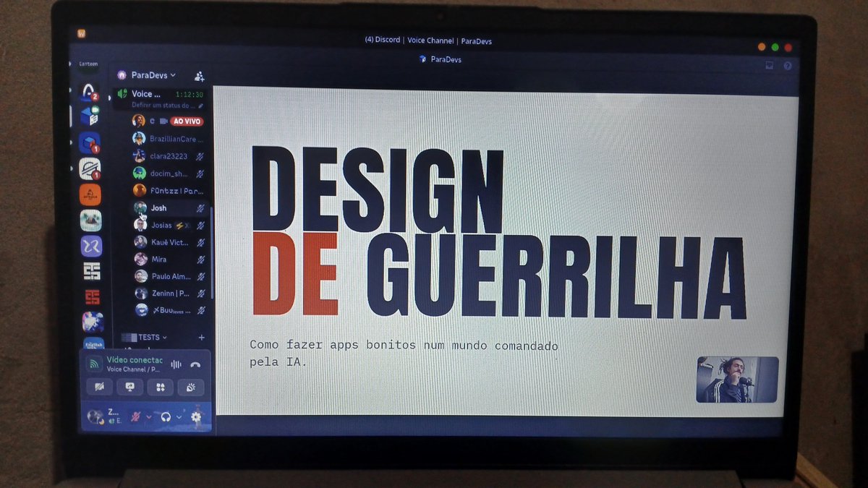This screenshot has height=488, width=868.
Task: Open the dark blue cube server icon
Action: 90,142
